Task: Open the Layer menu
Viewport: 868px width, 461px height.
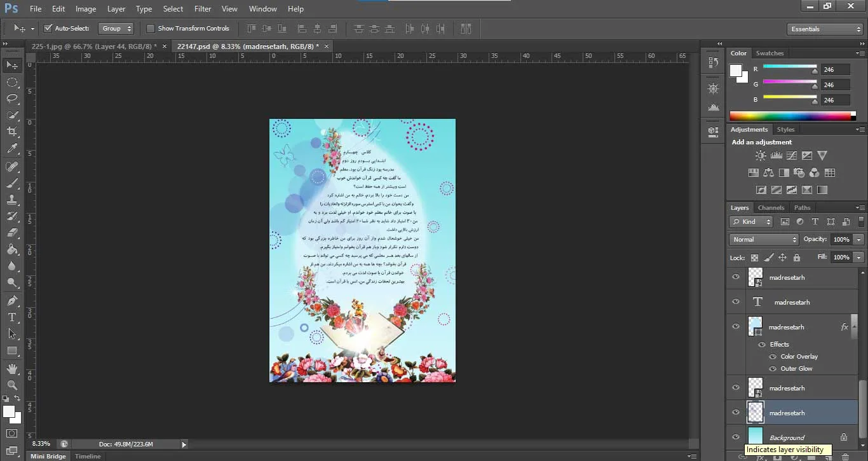Action: point(116,9)
